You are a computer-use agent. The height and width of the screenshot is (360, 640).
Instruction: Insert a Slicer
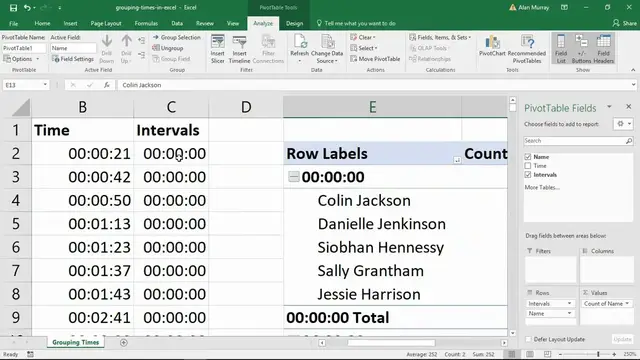(218, 49)
